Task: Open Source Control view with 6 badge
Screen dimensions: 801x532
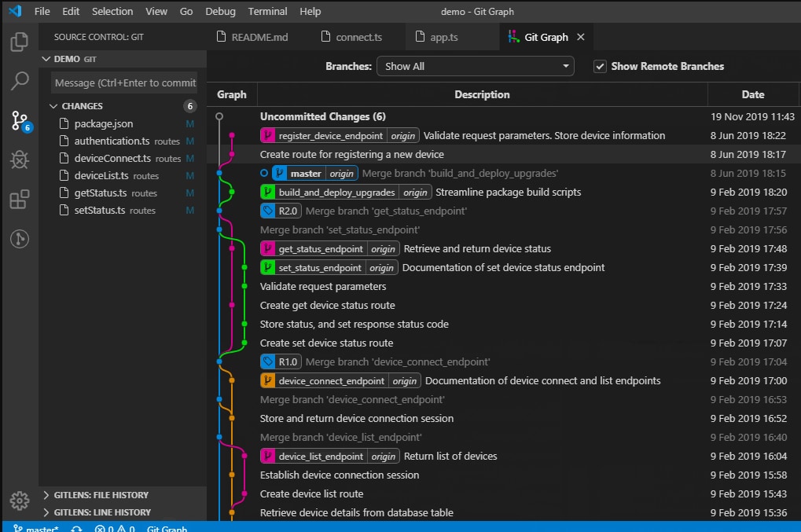Action: 21,122
